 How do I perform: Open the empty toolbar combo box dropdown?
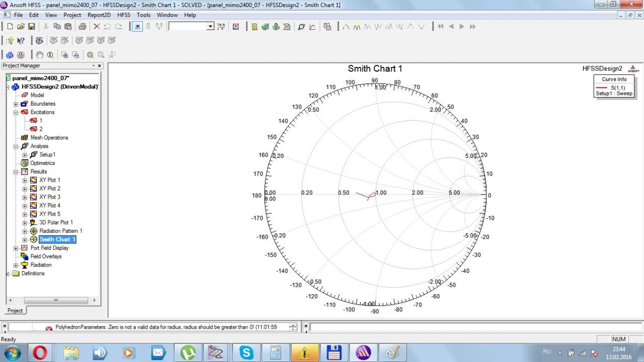coord(210,27)
